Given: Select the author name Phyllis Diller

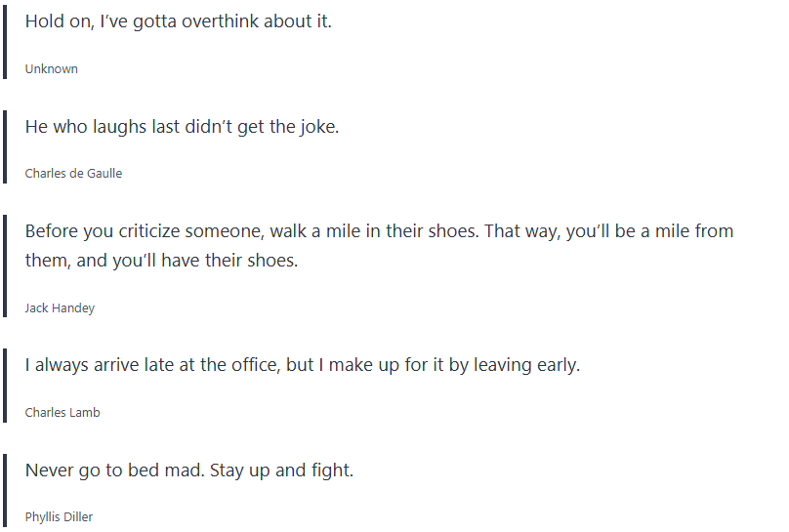Looking at the screenshot, I should (x=59, y=517).
